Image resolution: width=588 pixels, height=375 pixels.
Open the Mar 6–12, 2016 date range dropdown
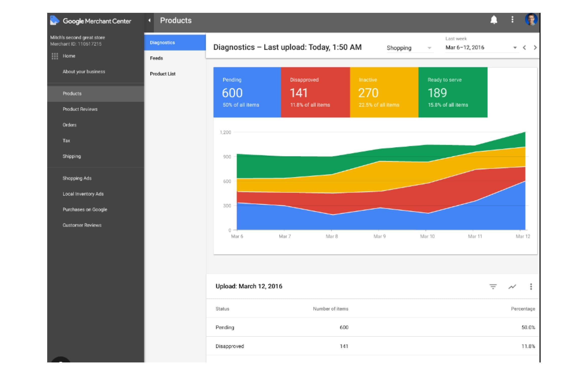click(x=481, y=48)
